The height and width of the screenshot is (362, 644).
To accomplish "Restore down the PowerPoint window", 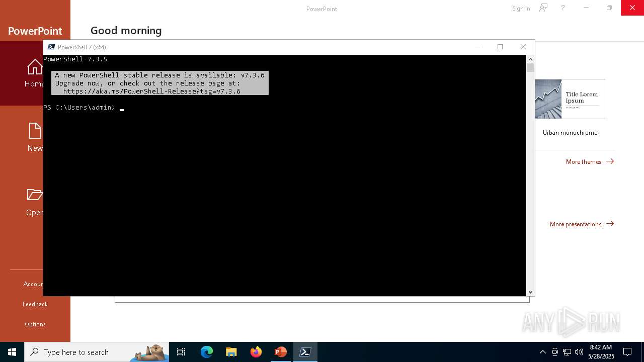I will [x=609, y=8].
